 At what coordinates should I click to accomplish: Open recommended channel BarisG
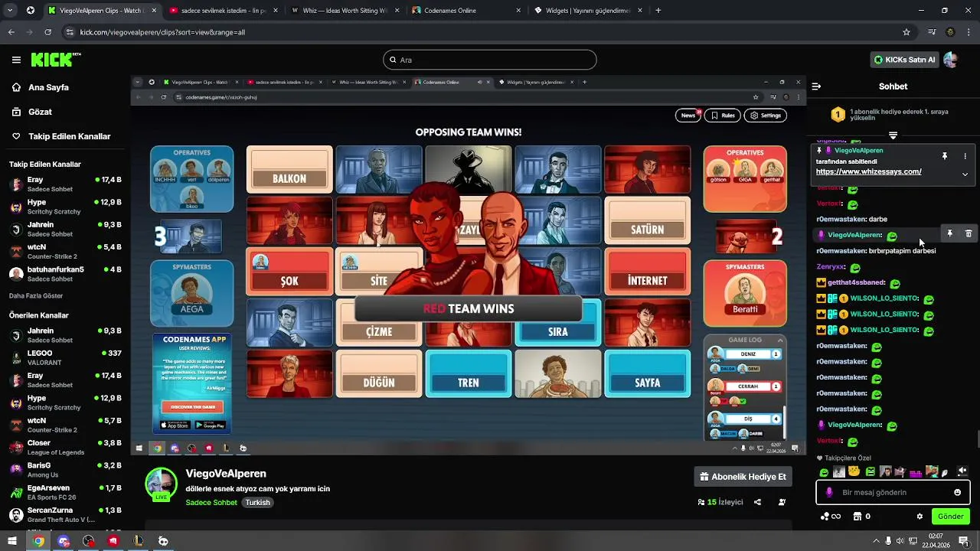65,470
